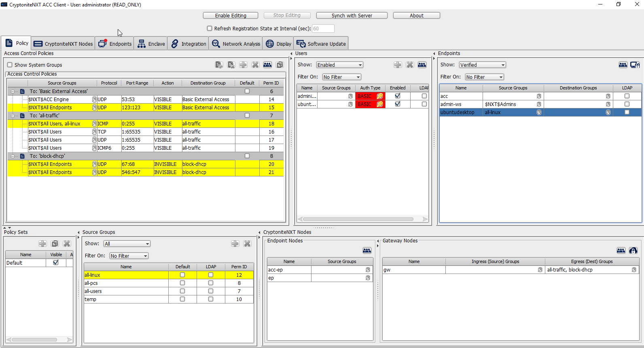Click the locked monitor icon in Endpoints panel
Viewport: 644px width, 348px height.
tap(635, 65)
